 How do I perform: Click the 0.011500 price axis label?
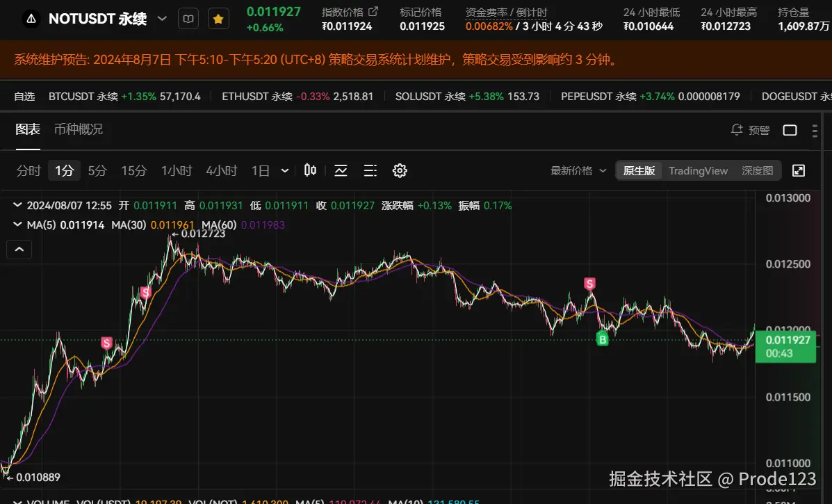click(x=788, y=397)
